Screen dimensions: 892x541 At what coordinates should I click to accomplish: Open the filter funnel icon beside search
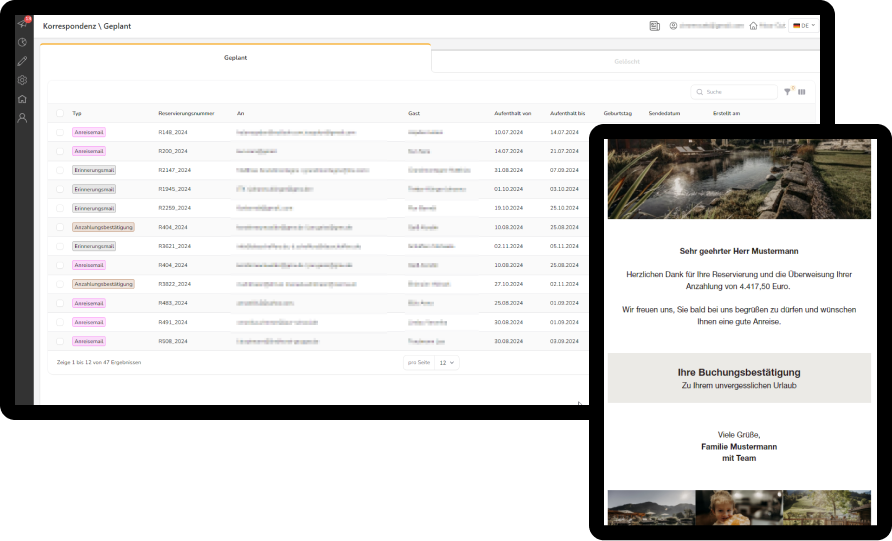click(x=788, y=92)
